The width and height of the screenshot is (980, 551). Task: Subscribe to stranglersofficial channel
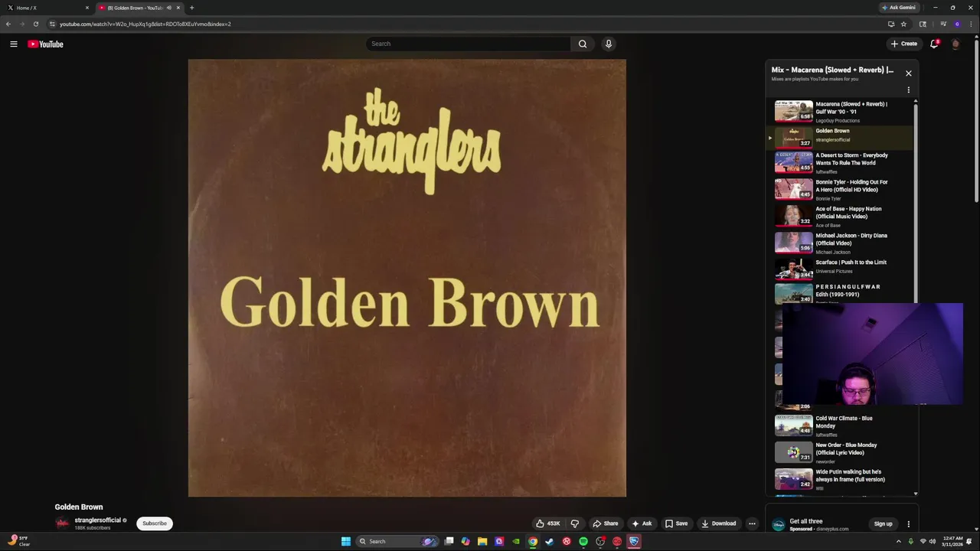pyautogui.click(x=154, y=523)
